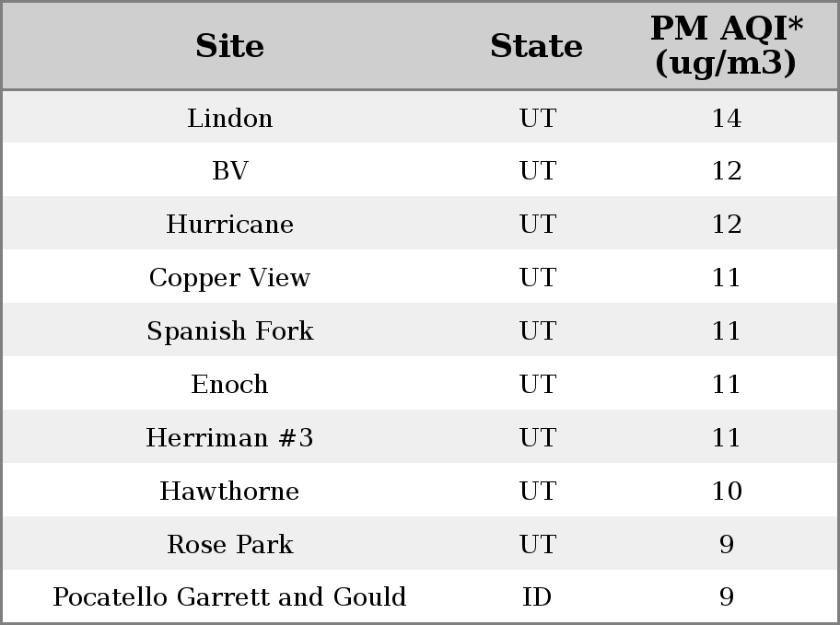
Task: Click the PM AQI* (ug/m3) header
Action: (x=727, y=45)
